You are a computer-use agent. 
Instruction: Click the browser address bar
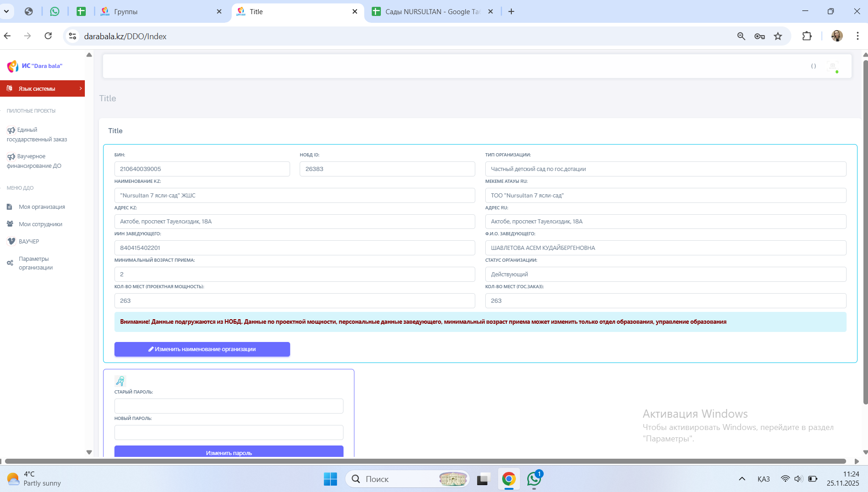pos(401,36)
